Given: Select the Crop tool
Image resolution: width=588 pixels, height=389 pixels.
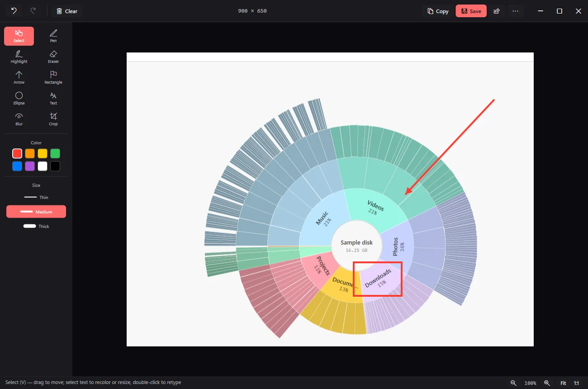Looking at the screenshot, I should coord(53,119).
